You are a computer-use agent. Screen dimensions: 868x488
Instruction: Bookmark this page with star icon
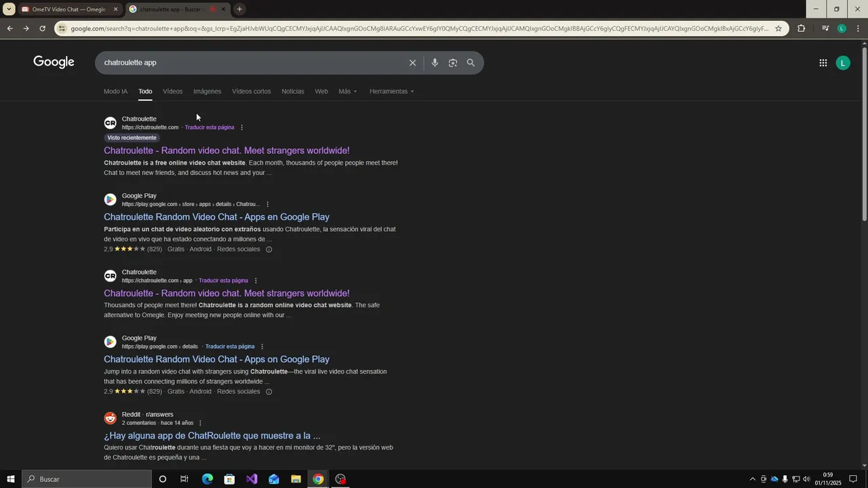(778, 28)
